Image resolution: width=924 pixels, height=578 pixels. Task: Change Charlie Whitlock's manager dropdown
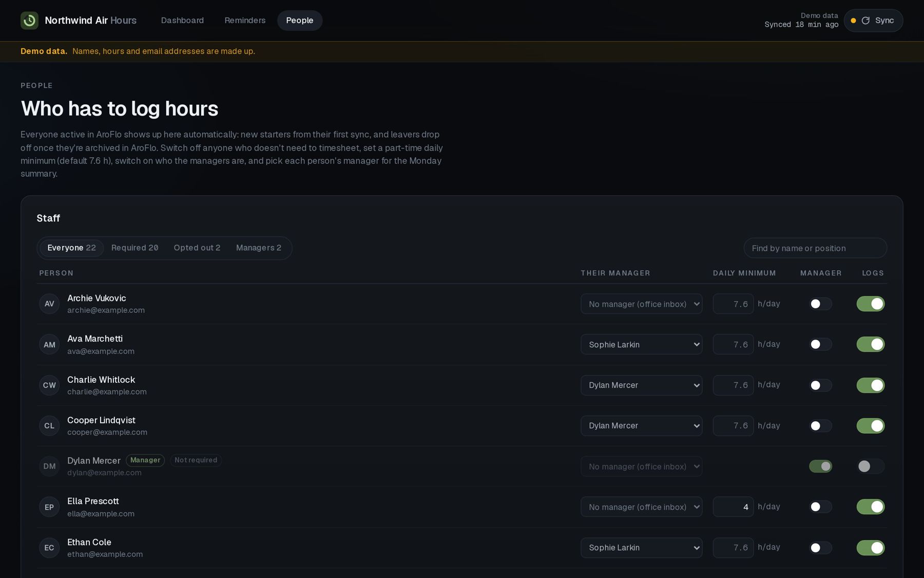click(x=642, y=385)
